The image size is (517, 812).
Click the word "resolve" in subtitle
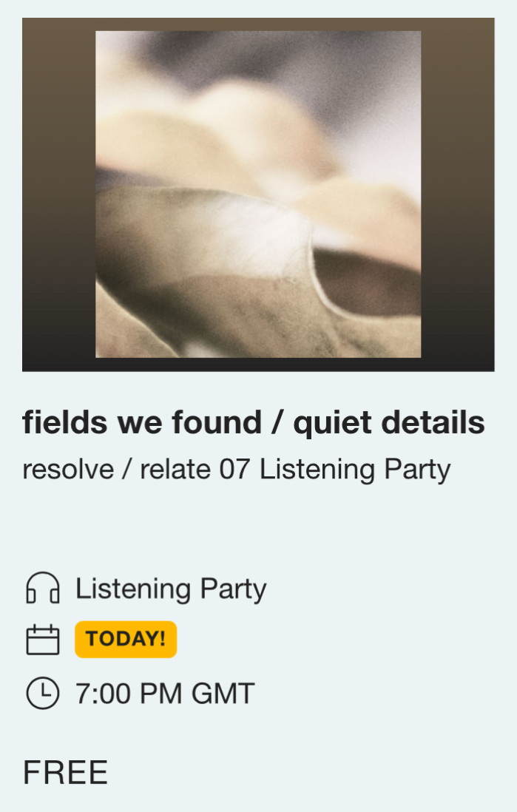tap(68, 470)
